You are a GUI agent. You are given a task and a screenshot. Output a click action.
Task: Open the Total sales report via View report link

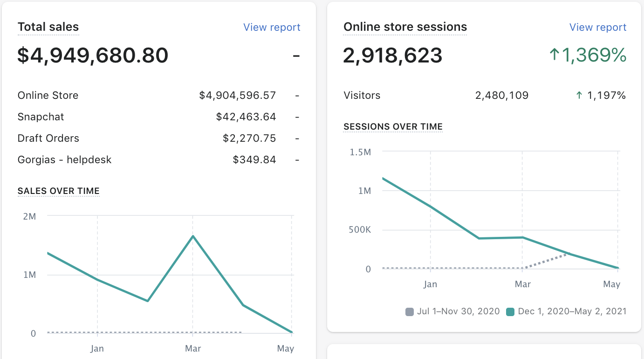[272, 27]
